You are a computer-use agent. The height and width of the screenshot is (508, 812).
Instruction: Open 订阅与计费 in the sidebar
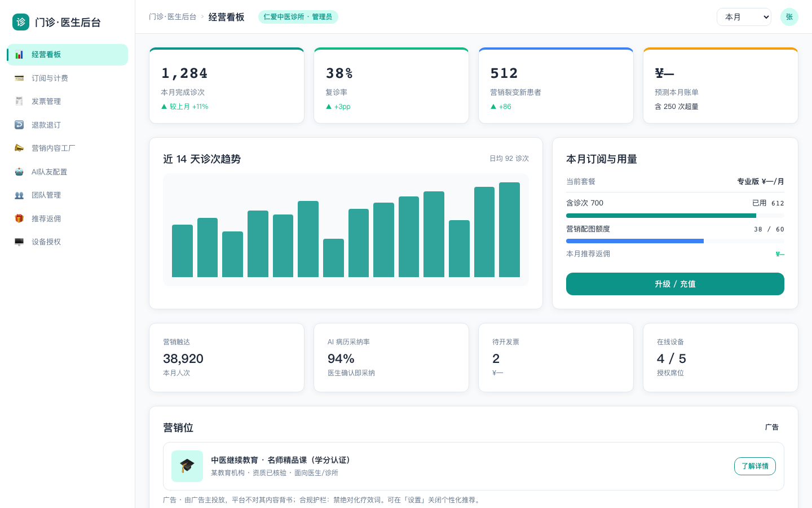click(68, 78)
